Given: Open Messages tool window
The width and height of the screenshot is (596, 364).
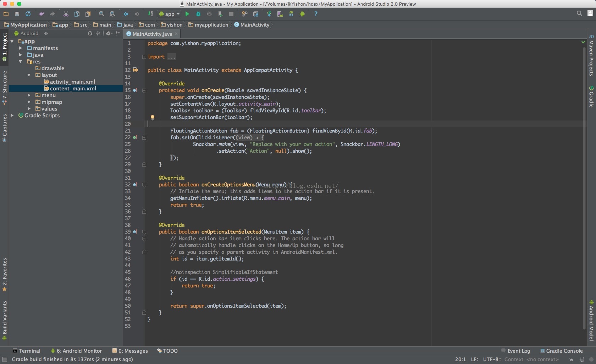Looking at the screenshot, I should click(130, 351).
